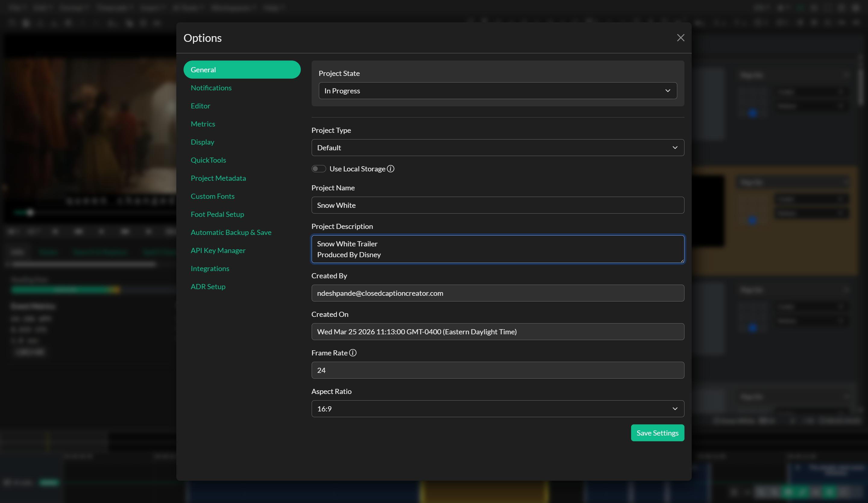Open Automatic Backup & Save section
Screen dimensions: 868x503
coord(231,233)
